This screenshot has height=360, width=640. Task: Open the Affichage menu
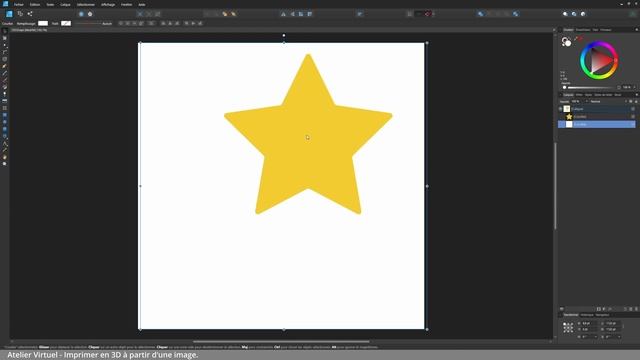(x=108, y=4)
